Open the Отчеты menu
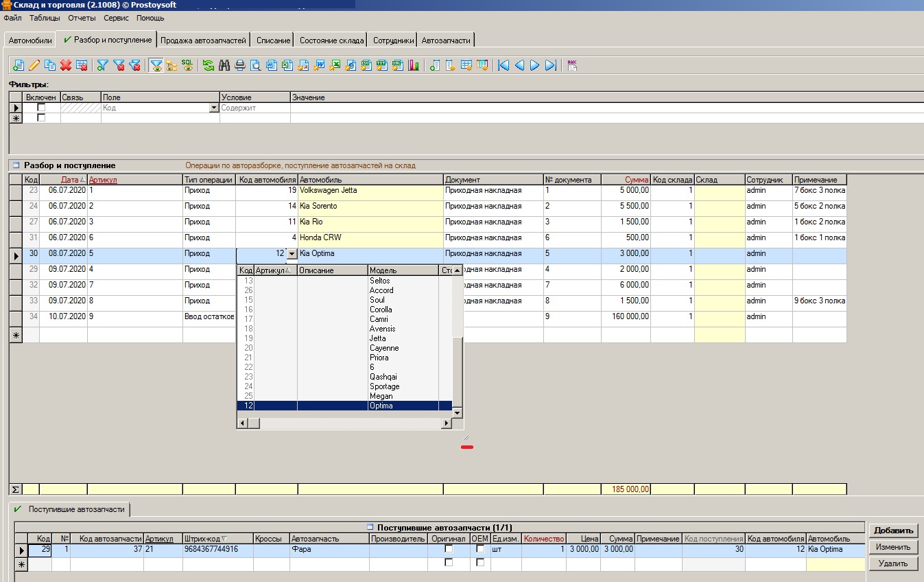 (x=82, y=18)
